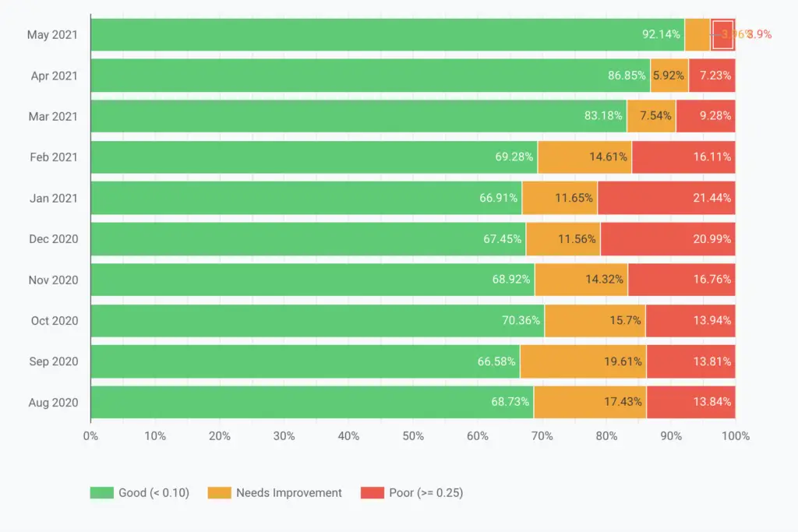
Task: Click the Dec 2020 orange 11.56% segment
Action: 563,238
